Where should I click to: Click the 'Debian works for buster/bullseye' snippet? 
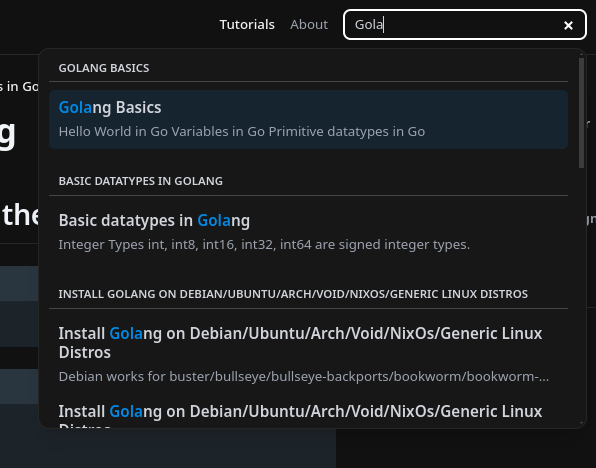(304, 376)
